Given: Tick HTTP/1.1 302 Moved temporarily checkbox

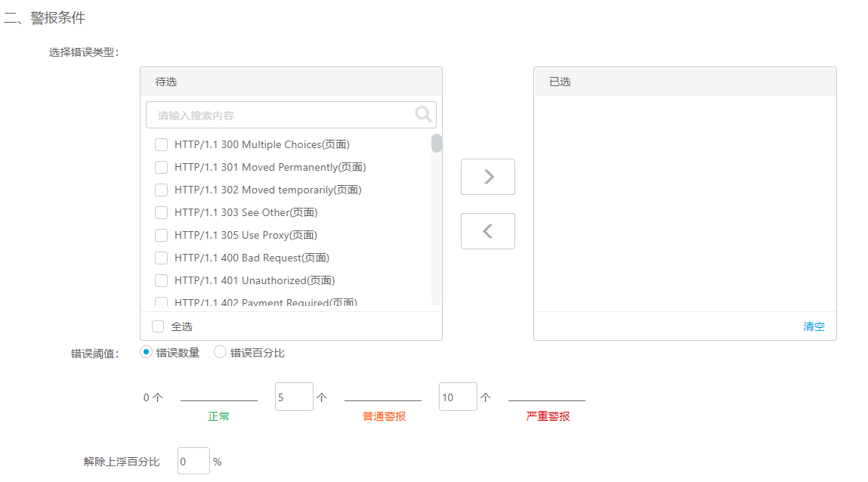Looking at the screenshot, I should (x=161, y=190).
